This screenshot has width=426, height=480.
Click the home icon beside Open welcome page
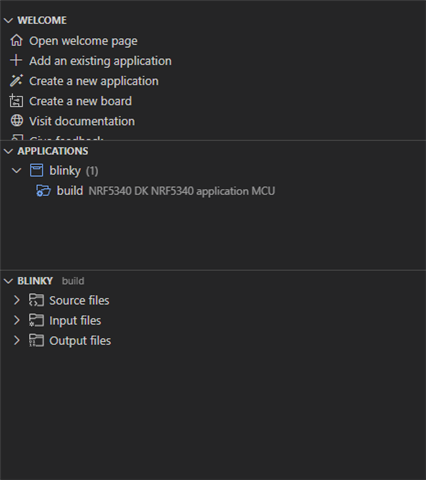pos(16,41)
